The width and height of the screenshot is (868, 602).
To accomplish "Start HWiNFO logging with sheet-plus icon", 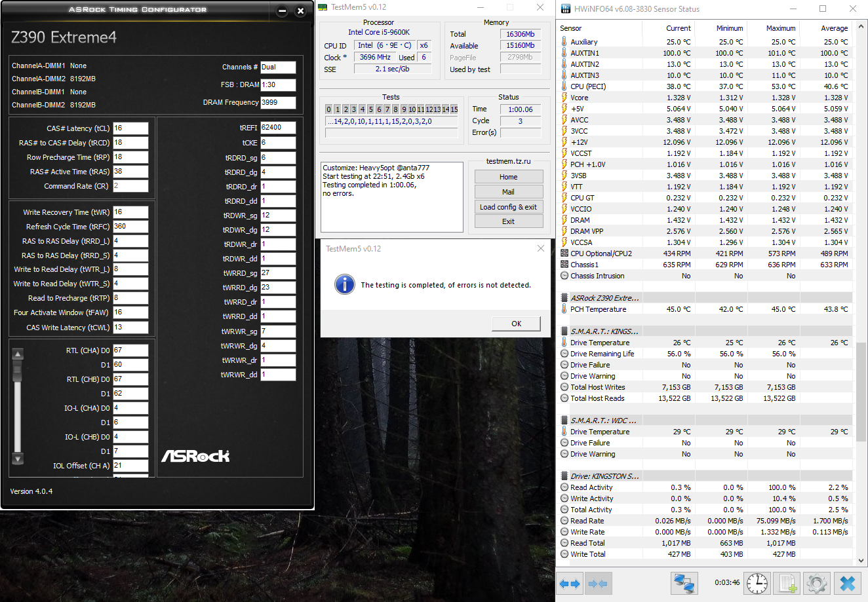I will (787, 583).
